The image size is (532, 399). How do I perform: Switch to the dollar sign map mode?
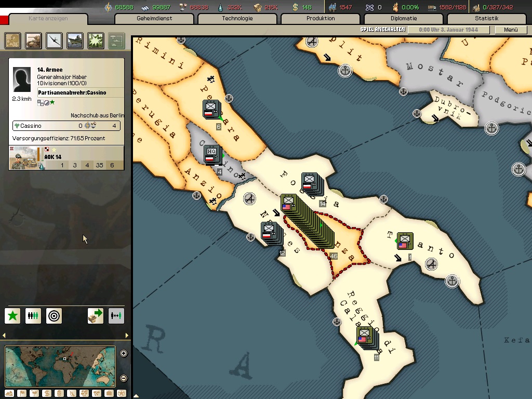[47, 393]
